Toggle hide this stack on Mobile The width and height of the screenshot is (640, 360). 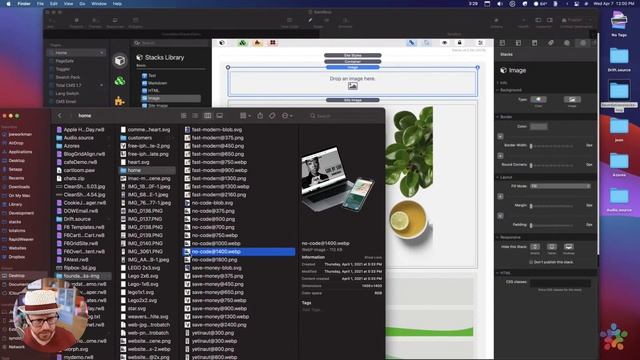click(x=535, y=247)
